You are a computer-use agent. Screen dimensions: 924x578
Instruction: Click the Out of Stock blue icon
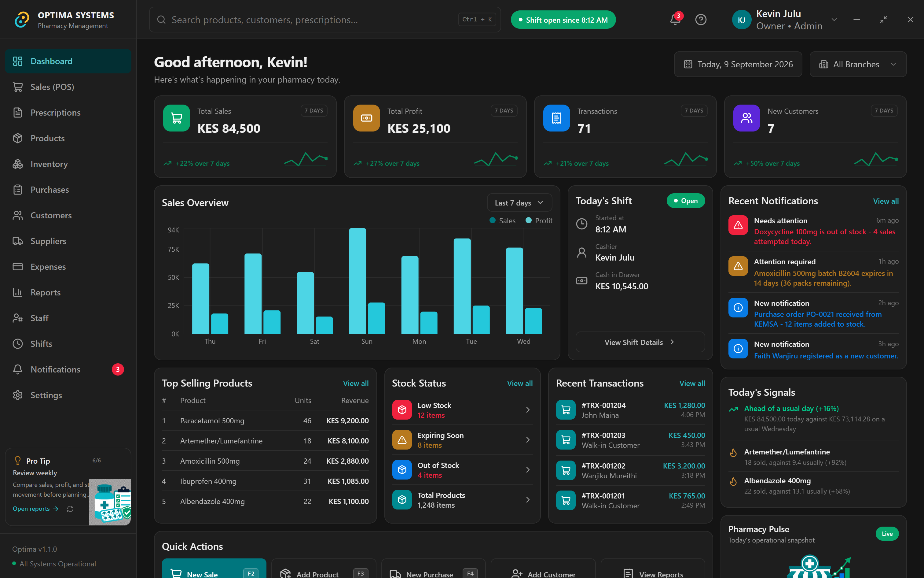[402, 470]
